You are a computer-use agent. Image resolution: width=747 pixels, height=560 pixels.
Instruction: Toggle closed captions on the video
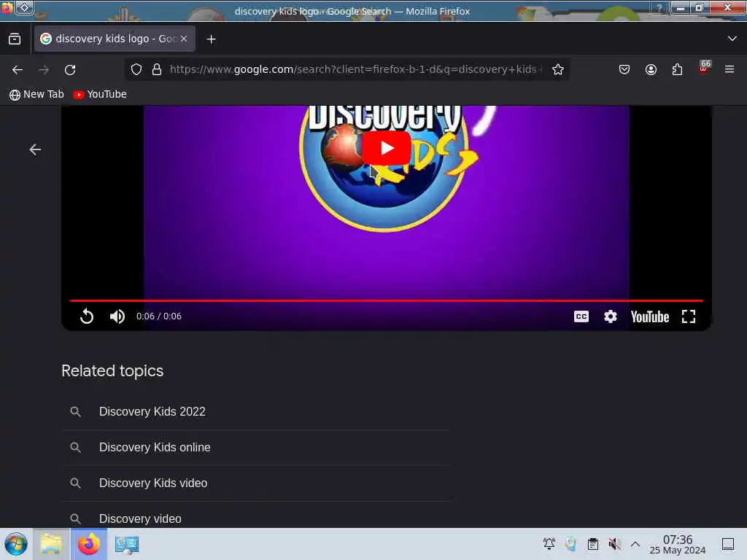[581, 316]
